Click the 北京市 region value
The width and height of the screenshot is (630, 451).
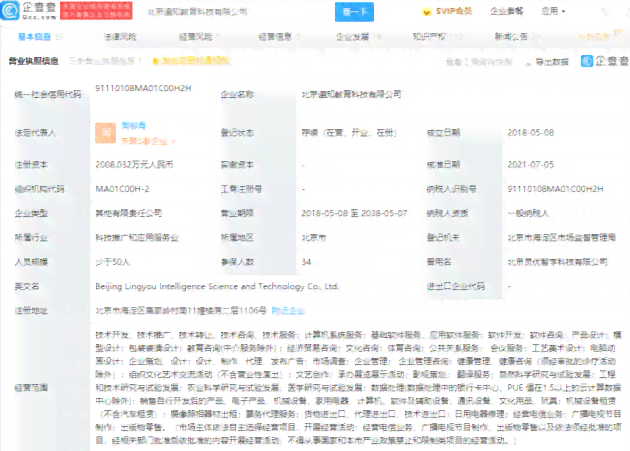click(x=314, y=238)
